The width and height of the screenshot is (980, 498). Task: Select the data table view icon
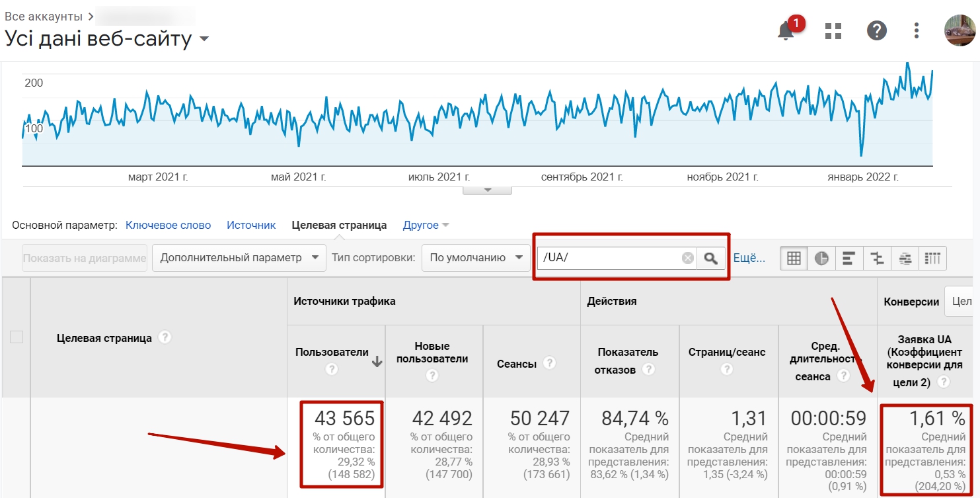click(794, 258)
